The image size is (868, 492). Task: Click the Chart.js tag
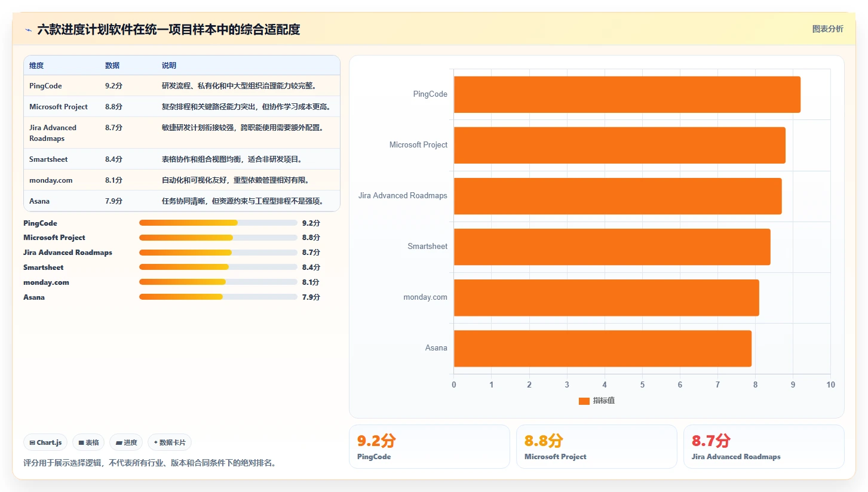click(x=46, y=442)
